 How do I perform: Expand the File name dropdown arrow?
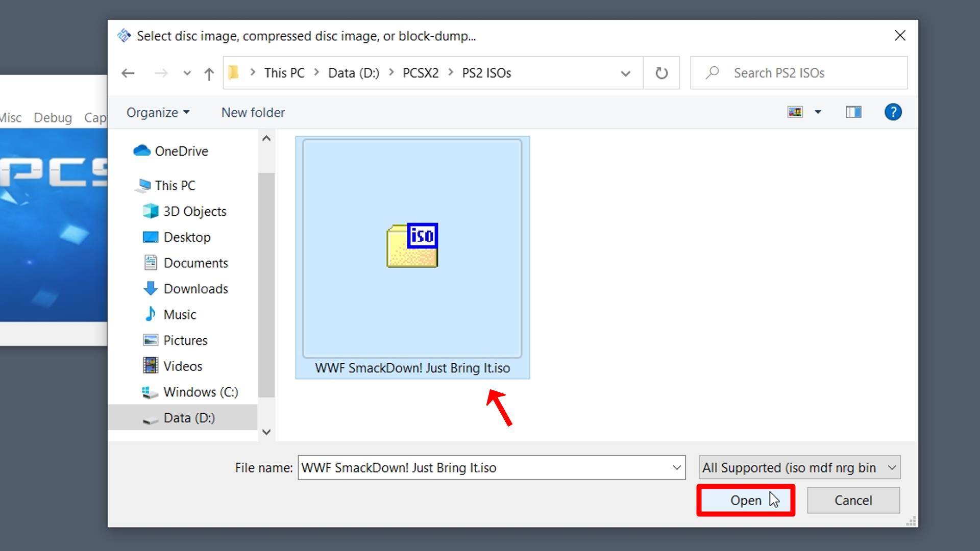(x=677, y=468)
